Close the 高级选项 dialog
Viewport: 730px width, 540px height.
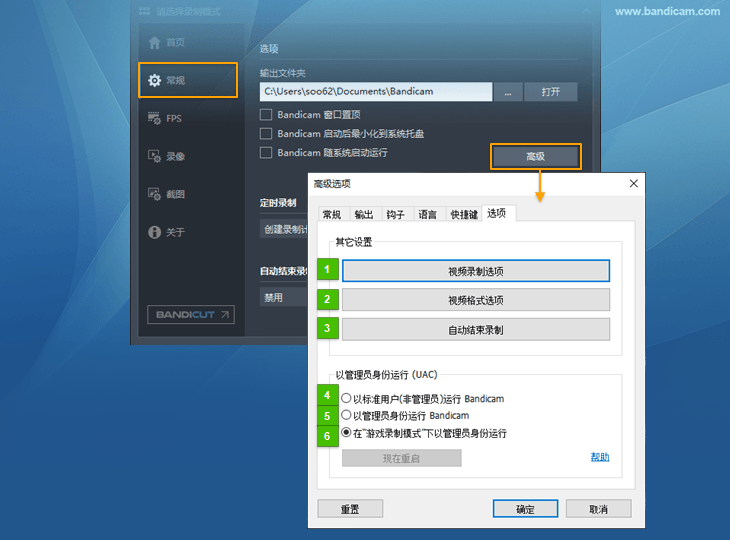coord(634,183)
